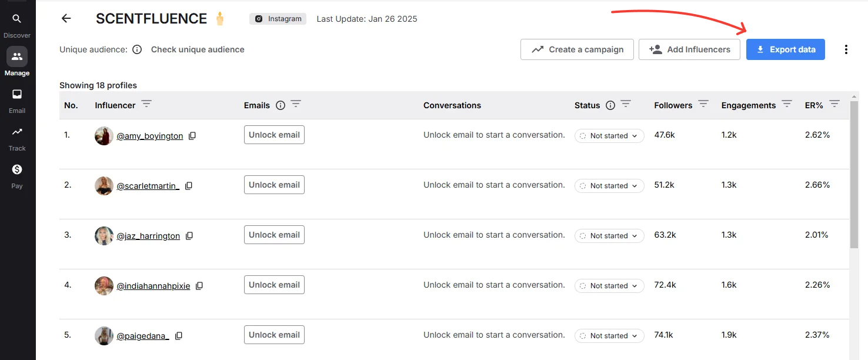Open @indiahannahpixie profile link
This screenshot has height=360, width=868.
pos(153,286)
